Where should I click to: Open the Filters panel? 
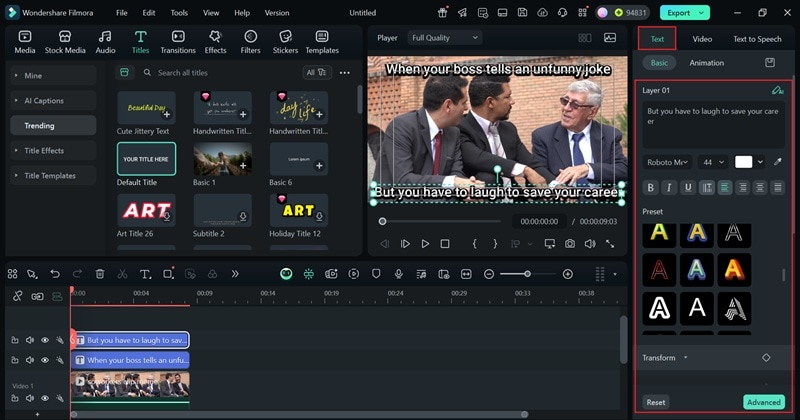[250, 42]
